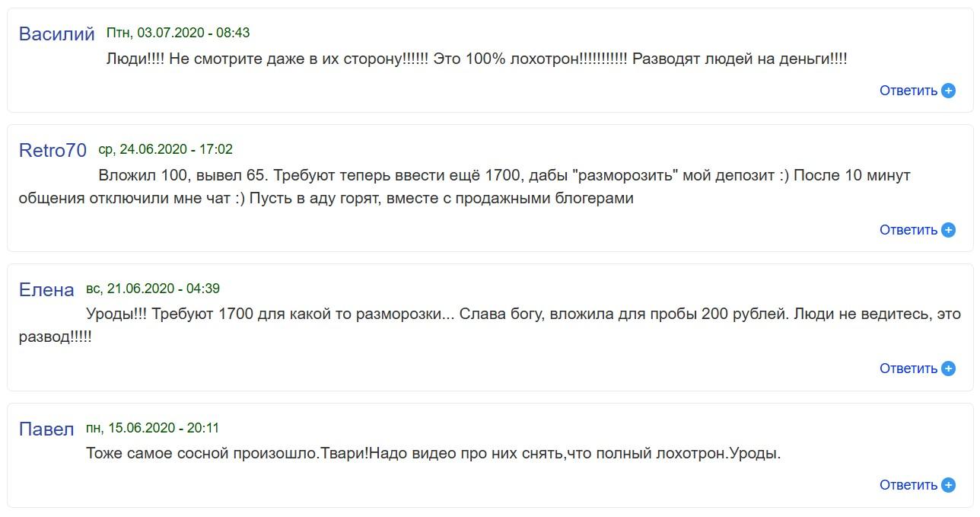The image size is (980, 517).
Task: Click Павел's comment text about making a video
Action: 434,453
